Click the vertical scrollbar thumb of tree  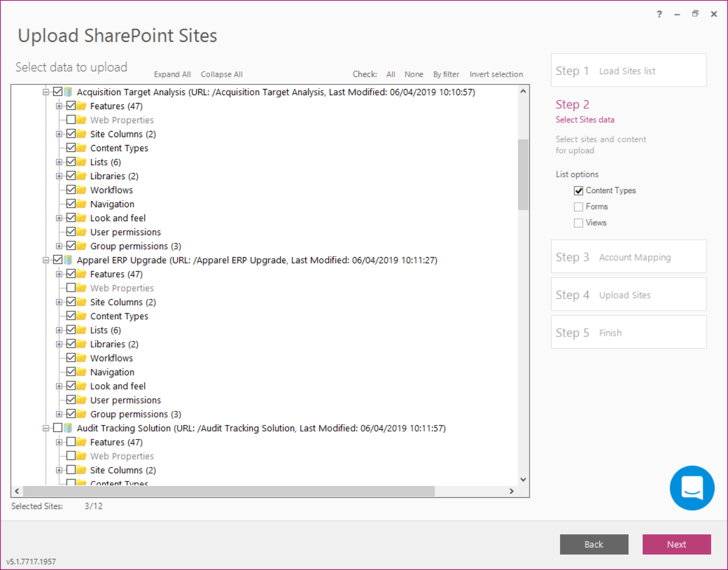[x=523, y=174]
